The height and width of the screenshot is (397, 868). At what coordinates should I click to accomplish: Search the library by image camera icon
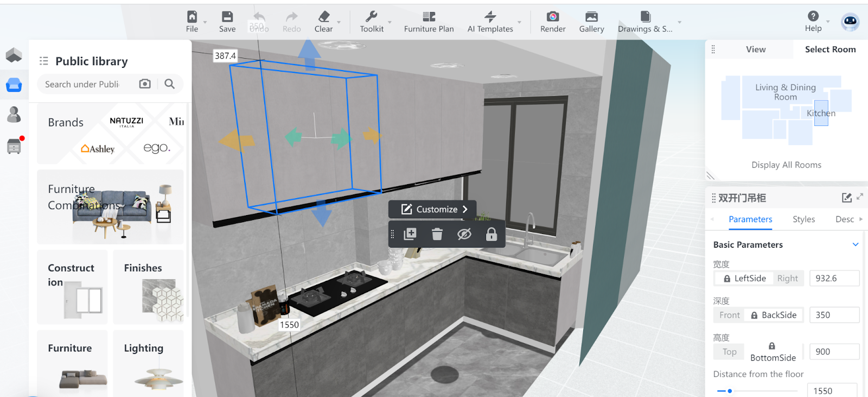click(145, 84)
